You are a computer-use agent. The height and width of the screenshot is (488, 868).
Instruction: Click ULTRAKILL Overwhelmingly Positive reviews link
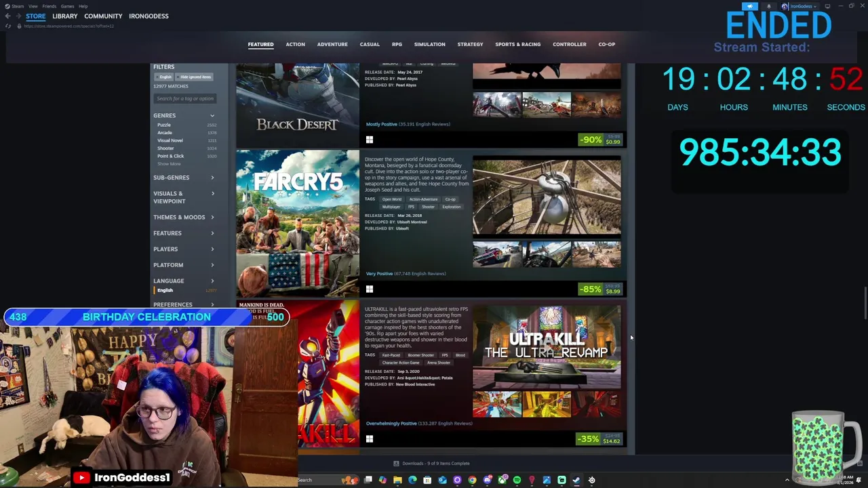pos(419,423)
